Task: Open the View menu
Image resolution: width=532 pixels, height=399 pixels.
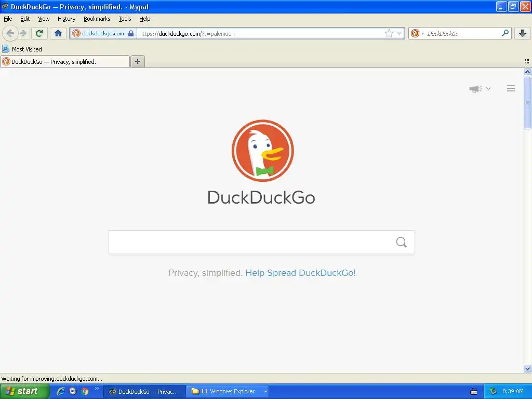Action: click(44, 19)
